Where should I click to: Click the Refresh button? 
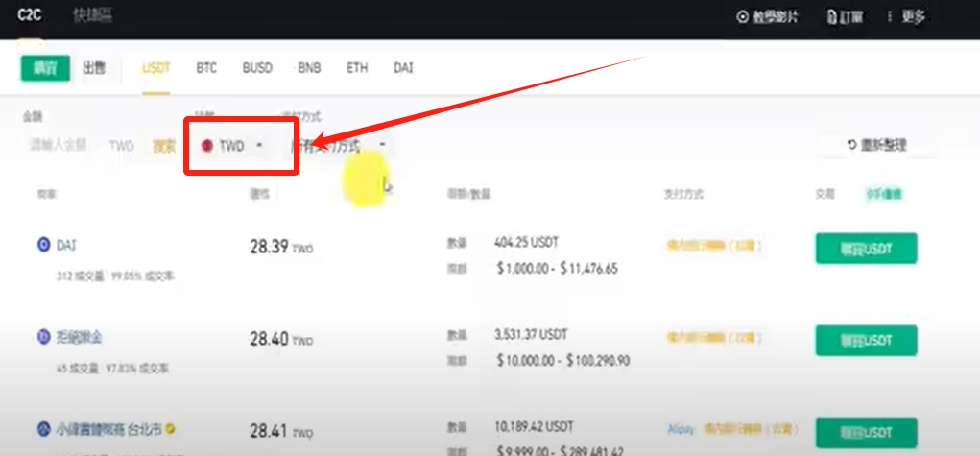(x=876, y=146)
